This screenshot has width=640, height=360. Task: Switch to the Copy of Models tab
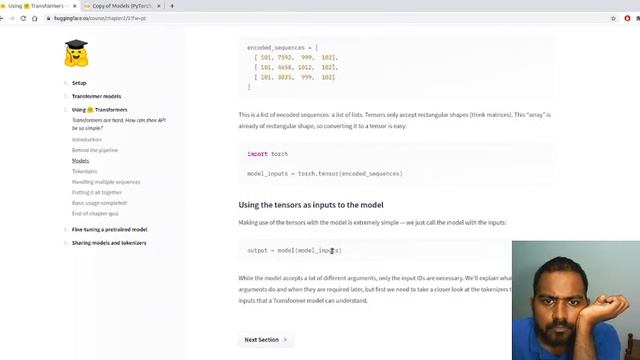122,6
